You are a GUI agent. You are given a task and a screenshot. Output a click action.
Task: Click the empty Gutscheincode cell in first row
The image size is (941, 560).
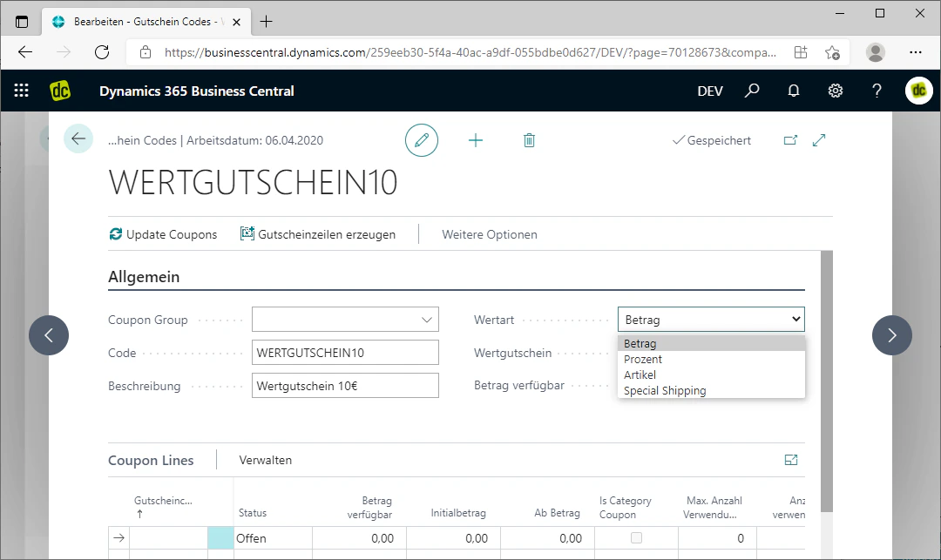(169, 538)
